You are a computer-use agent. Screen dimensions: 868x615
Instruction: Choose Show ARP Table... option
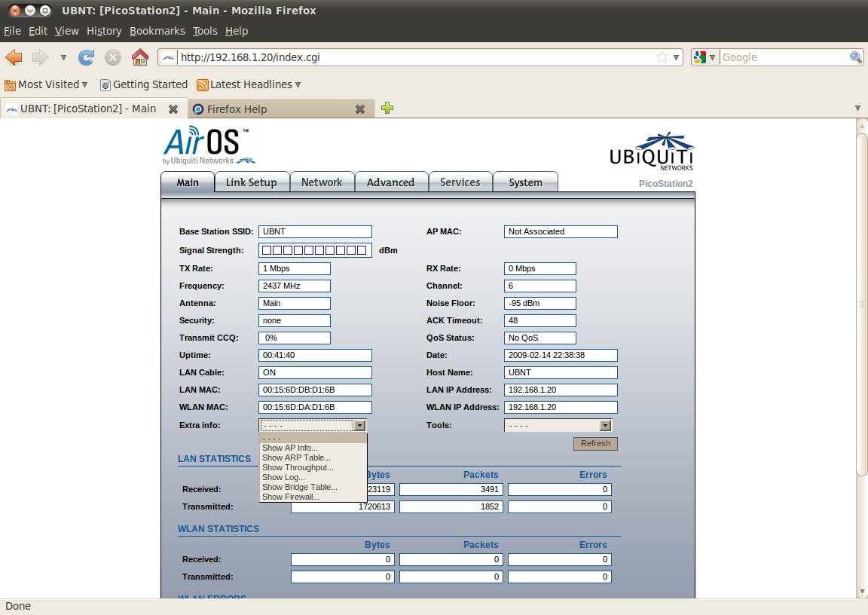click(296, 457)
